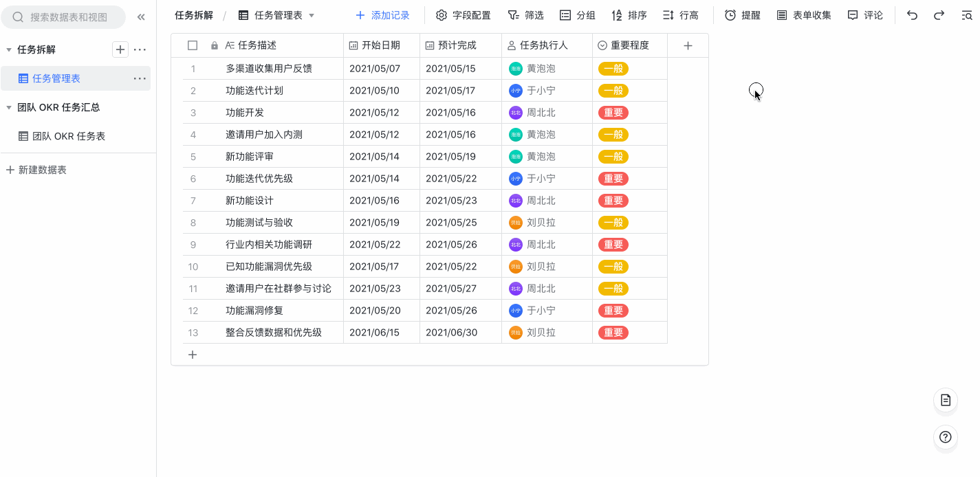Collapse the left sidebar with double-chevron icon
The width and height of the screenshot is (980, 477).
pyautogui.click(x=141, y=17)
